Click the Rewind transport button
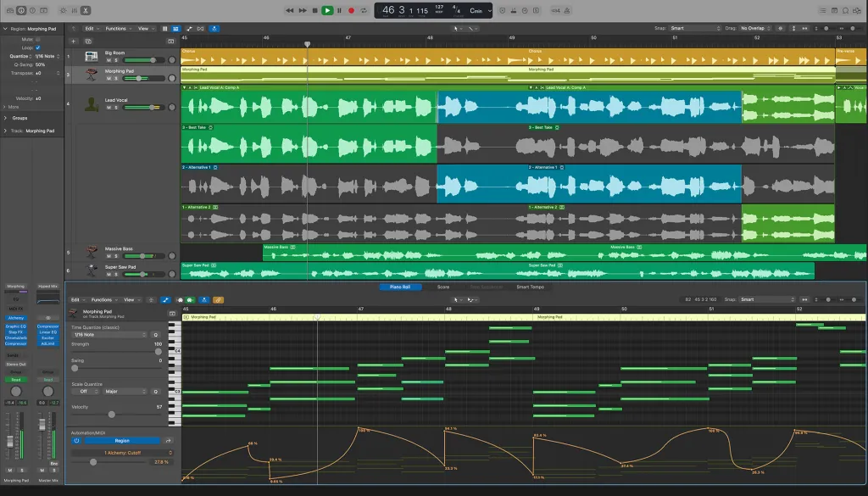Image resolution: width=868 pixels, height=496 pixels. pos(291,10)
